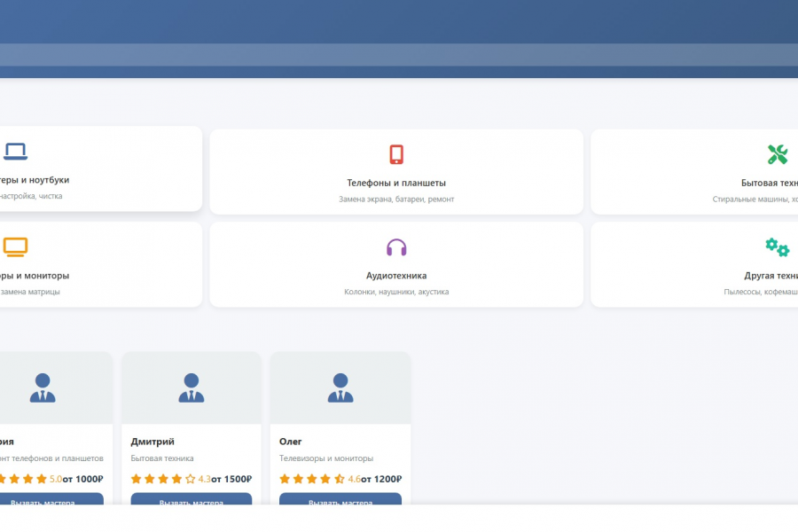The width and height of the screenshot is (798, 532).
Task: Call master Дмитрий with Вызвать мастера button
Action: tap(192, 499)
